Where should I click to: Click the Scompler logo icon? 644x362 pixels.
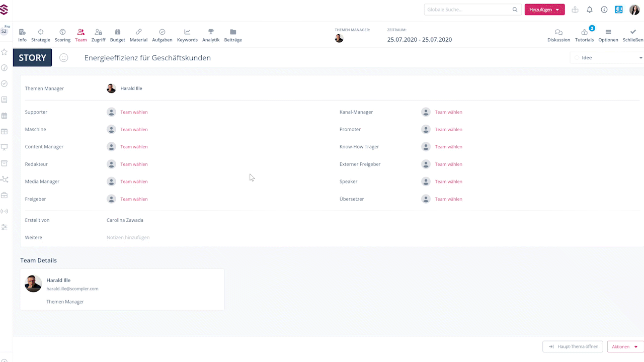tap(5, 10)
